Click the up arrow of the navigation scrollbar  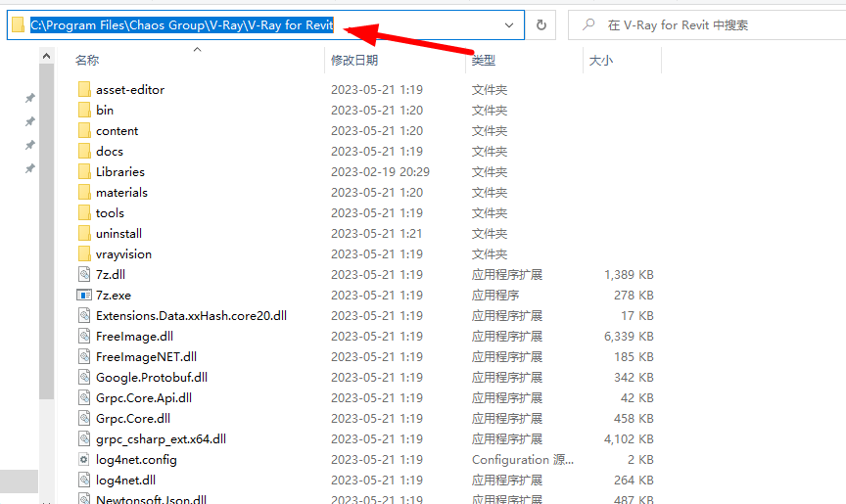pos(46,56)
